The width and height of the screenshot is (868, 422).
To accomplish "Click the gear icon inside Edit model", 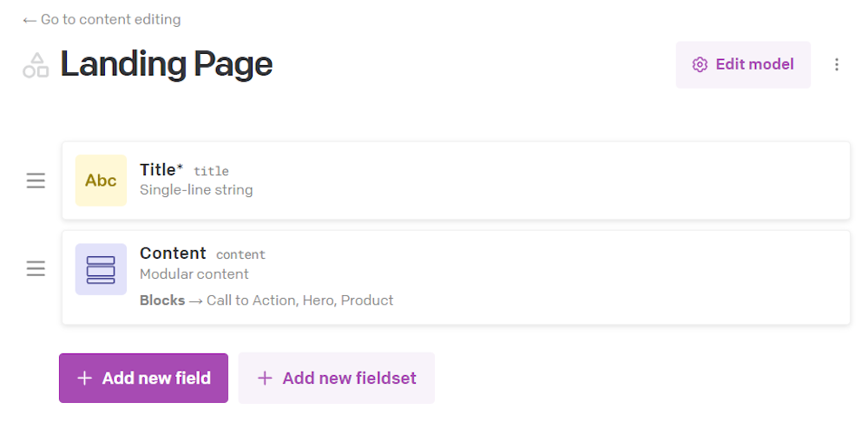I will (700, 65).
